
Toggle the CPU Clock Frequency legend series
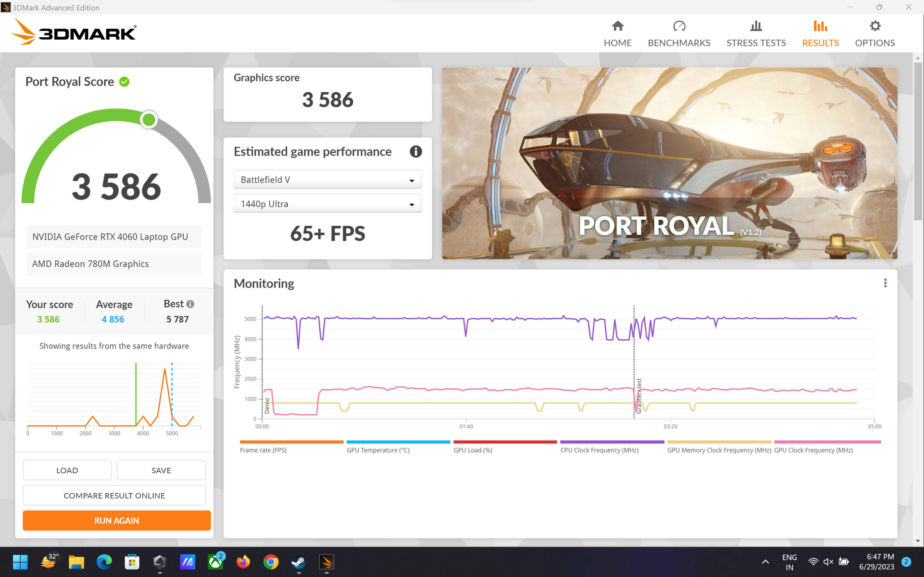tap(599, 450)
